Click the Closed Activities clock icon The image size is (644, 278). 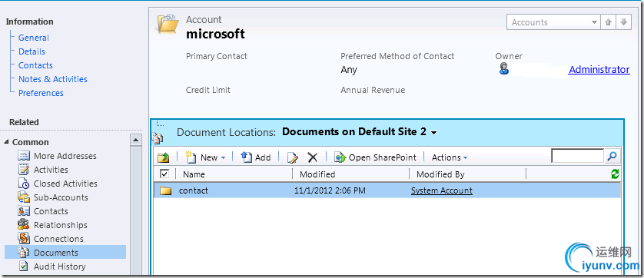click(24, 184)
